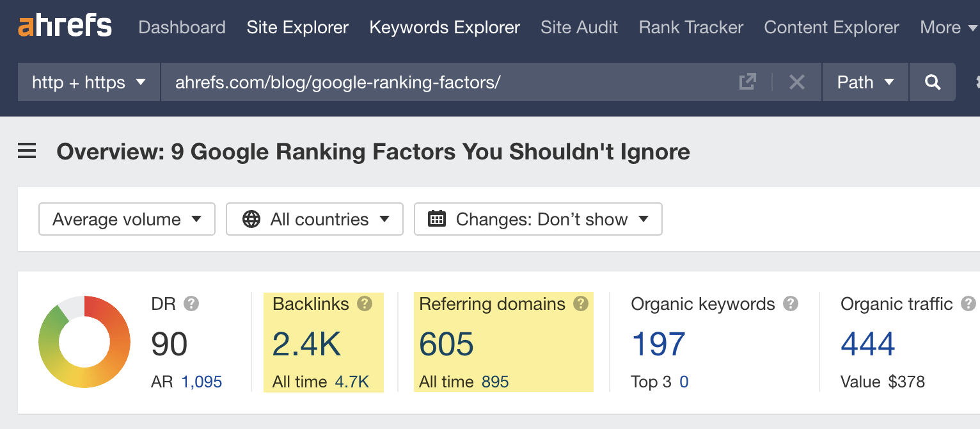Viewport: 980px width, 429px height.
Task: Open the http + https protocol dropdown
Action: click(x=88, y=82)
